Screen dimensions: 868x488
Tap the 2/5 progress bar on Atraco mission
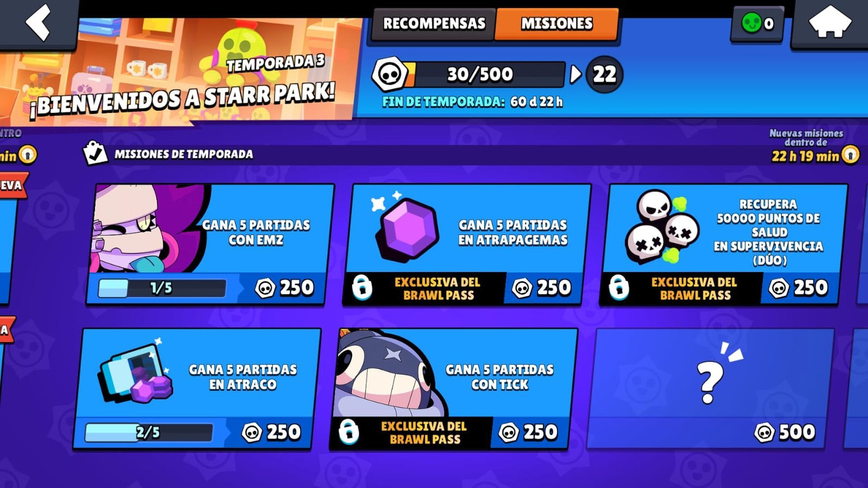point(149,432)
